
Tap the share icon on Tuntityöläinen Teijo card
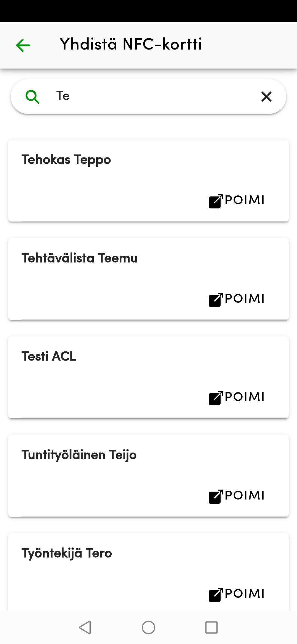(x=215, y=496)
